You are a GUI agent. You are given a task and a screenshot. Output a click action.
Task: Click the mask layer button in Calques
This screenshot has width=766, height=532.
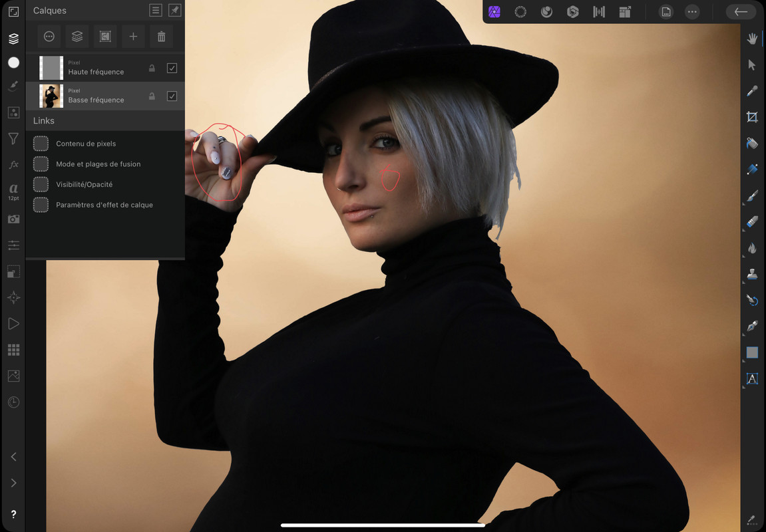point(105,37)
